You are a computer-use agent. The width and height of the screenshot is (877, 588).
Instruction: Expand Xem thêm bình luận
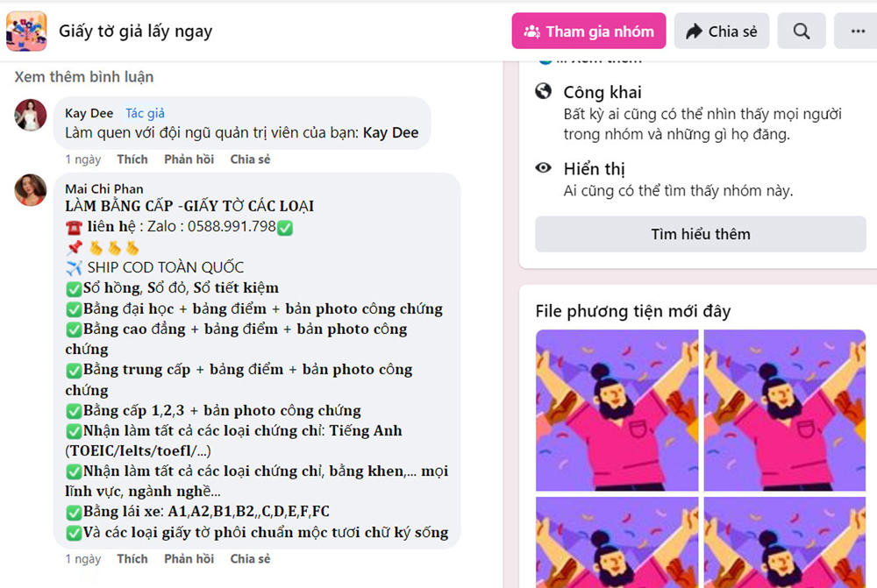(84, 76)
